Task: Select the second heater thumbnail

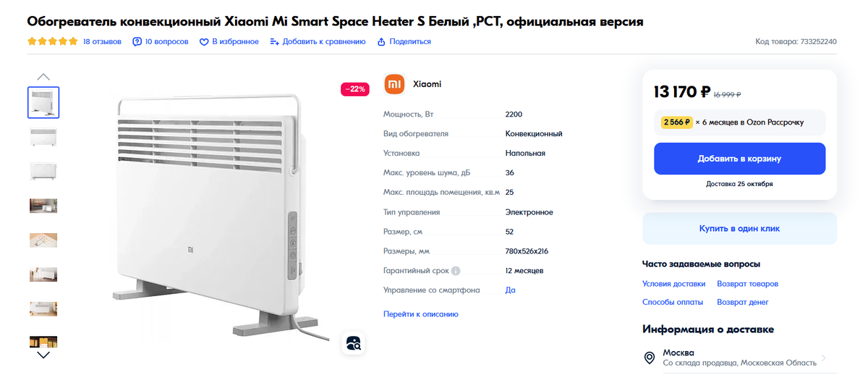Action: tap(43, 137)
